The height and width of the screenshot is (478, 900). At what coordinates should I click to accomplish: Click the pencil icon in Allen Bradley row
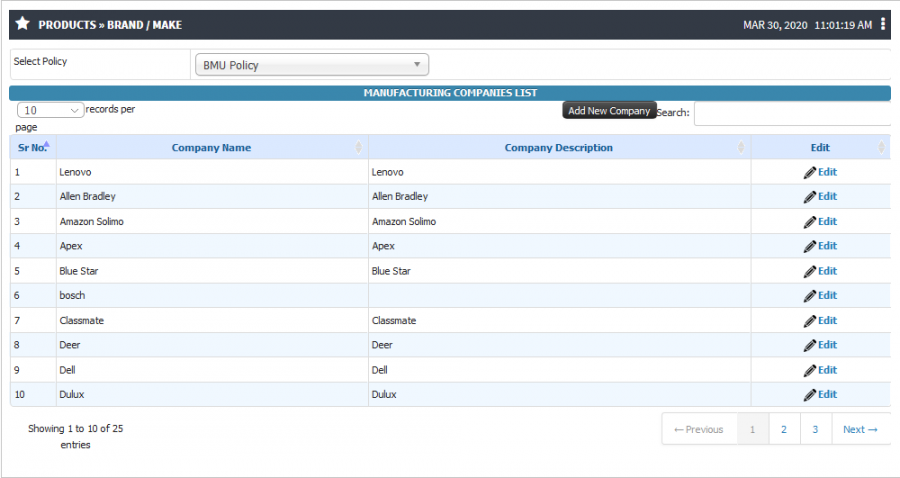809,197
